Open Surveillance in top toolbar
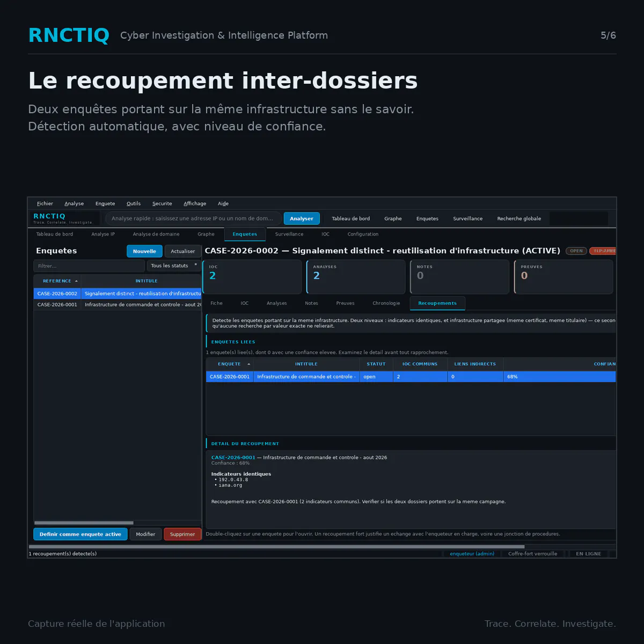The image size is (644, 644). click(467, 218)
